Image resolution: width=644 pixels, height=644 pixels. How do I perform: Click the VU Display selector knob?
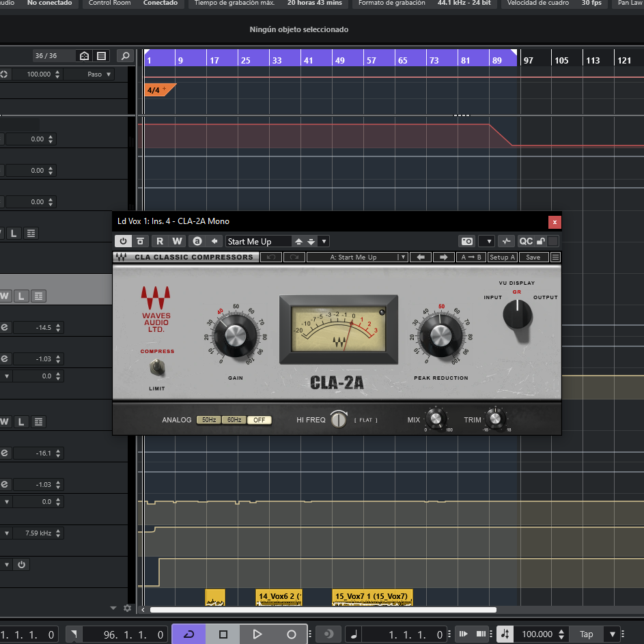pos(518,314)
